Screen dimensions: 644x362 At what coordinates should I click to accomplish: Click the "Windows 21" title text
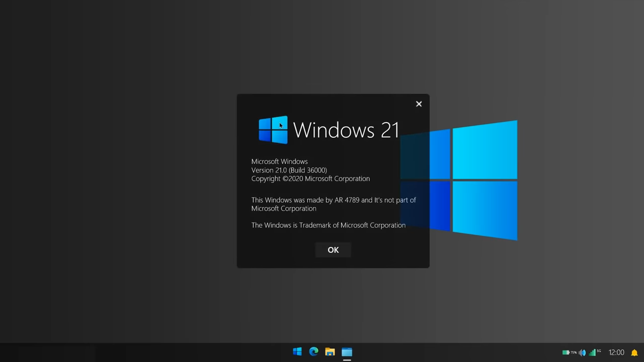(x=346, y=130)
